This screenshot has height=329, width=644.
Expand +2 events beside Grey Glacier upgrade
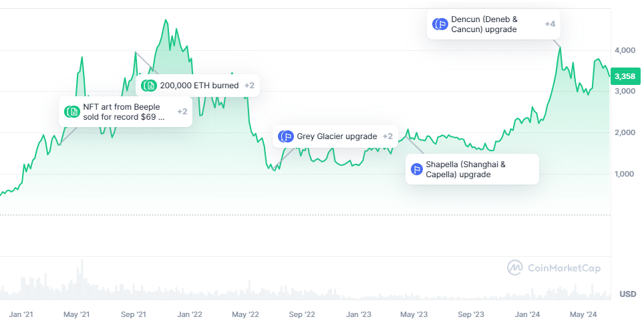tap(387, 136)
